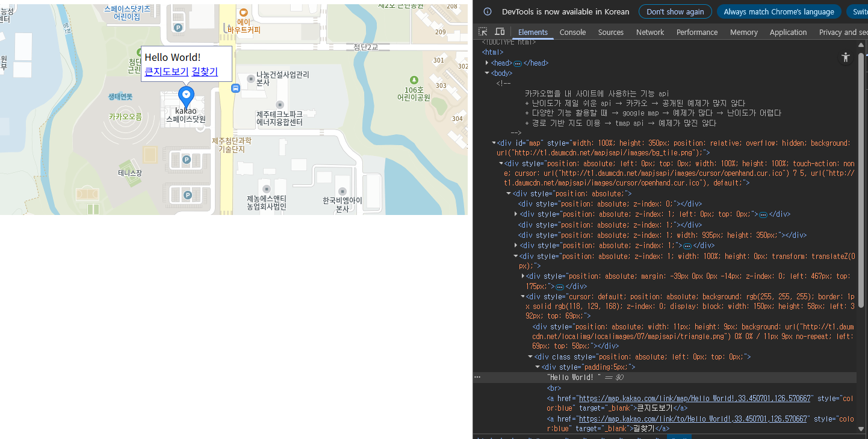Image resolution: width=868 pixels, height=439 pixels.
Task: Open the Sources tab
Action: (x=611, y=32)
